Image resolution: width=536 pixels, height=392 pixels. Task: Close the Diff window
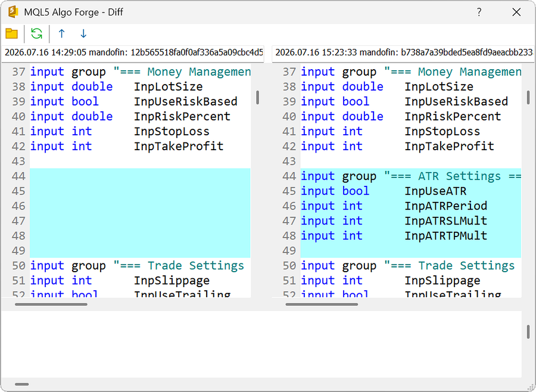516,13
